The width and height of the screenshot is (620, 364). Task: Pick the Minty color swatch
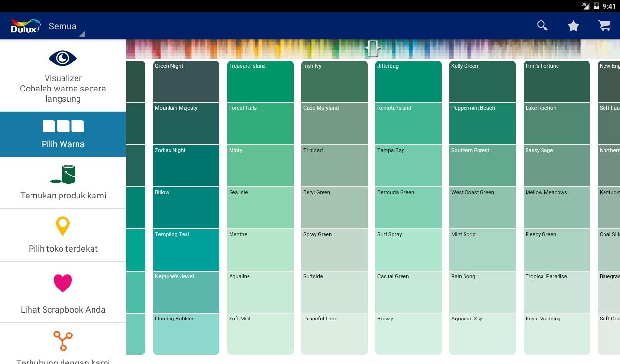(260, 166)
